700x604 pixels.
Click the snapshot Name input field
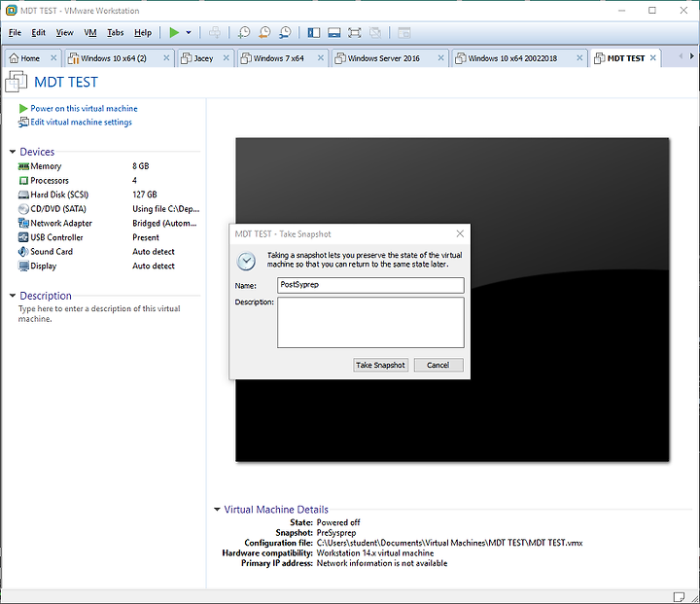(370, 285)
